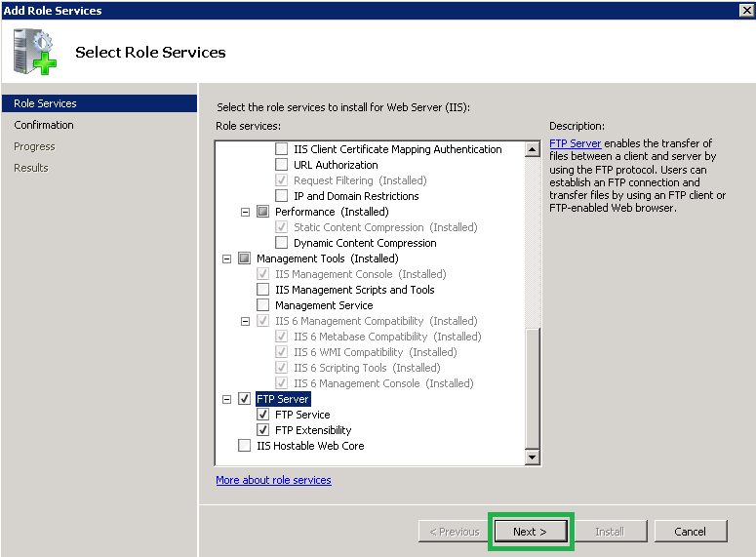
Task: Toggle IIS 6 Management Console checkbox
Action: [282, 383]
